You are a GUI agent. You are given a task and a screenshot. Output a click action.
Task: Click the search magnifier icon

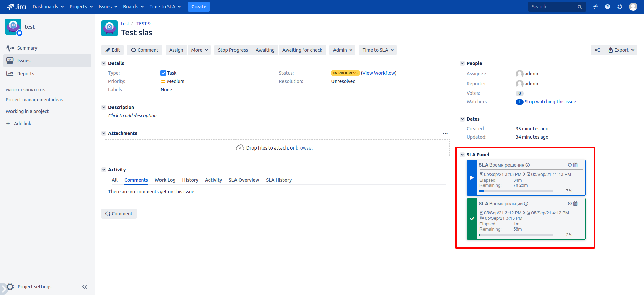click(x=580, y=7)
